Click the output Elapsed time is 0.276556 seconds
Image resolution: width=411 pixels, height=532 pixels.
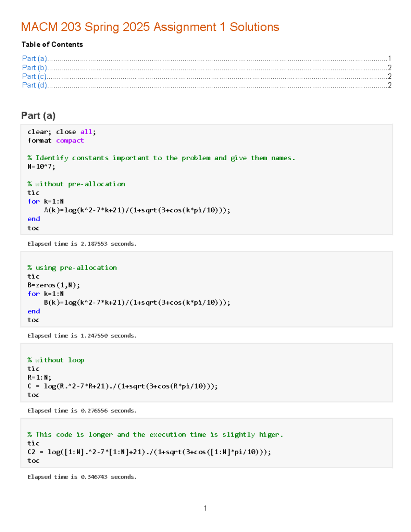coord(82,411)
